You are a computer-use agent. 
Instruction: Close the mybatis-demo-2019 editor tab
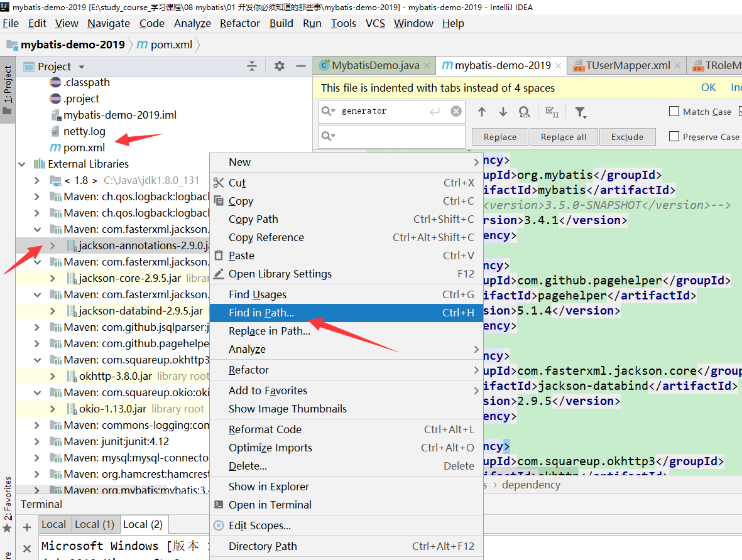[x=558, y=66]
